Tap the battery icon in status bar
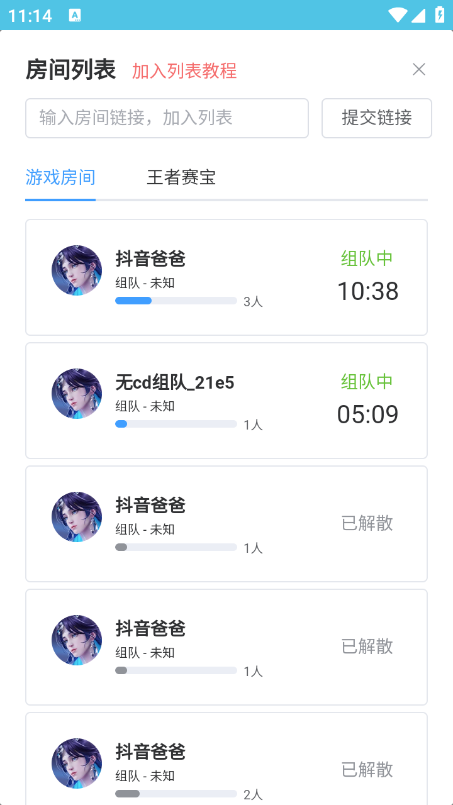This screenshot has width=453, height=805. tap(440, 14)
